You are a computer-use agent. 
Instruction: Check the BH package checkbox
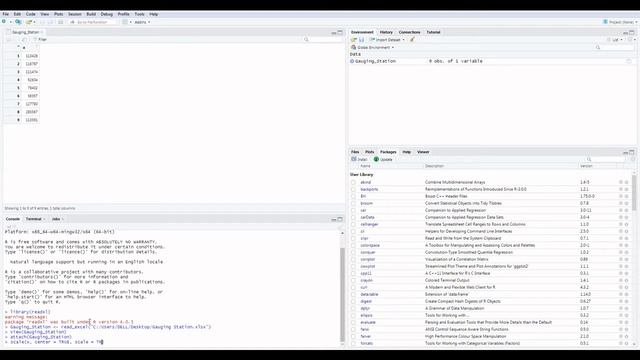coord(353,196)
